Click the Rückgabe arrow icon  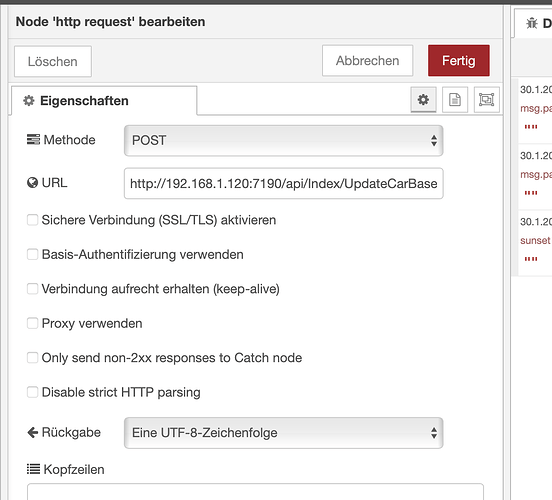pyautogui.click(x=32, y=432)
